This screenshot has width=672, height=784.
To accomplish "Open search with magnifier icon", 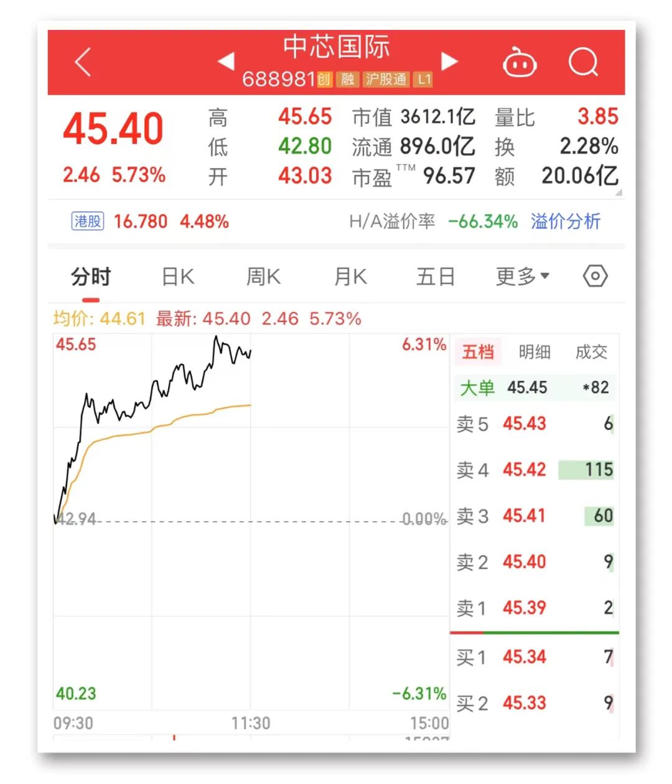I will pos(584,62).
